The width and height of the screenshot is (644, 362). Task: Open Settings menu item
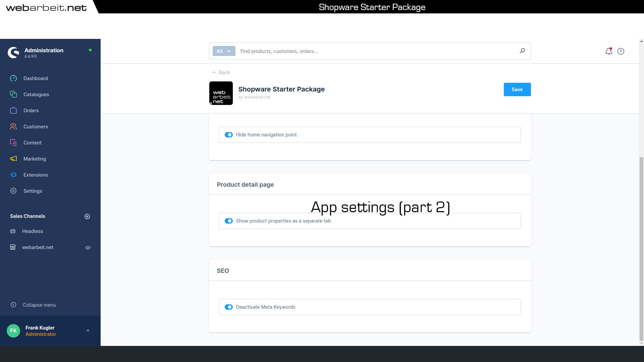(33, 191)
